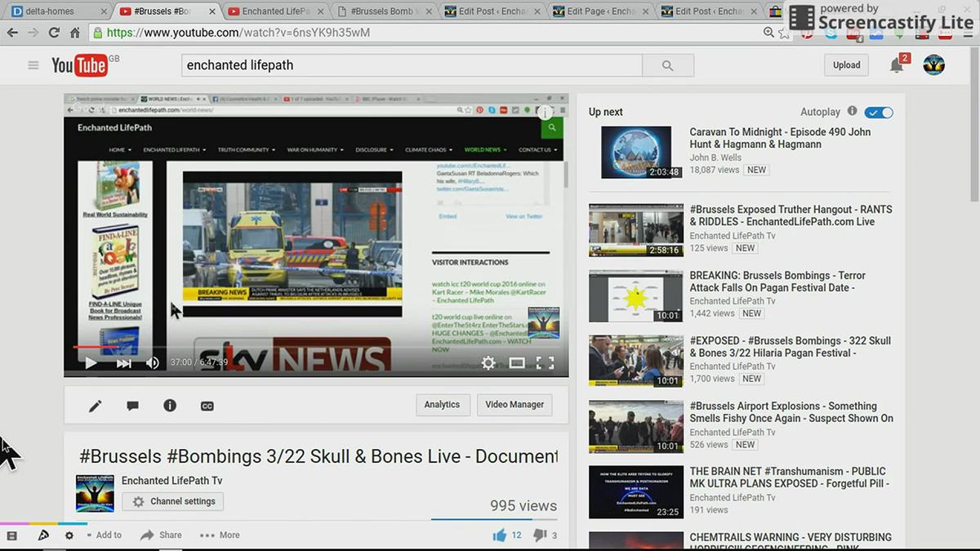The height and width of the screenshot is (551, 980).
Task: Click the Share arrow button
Action: (161, 535)
